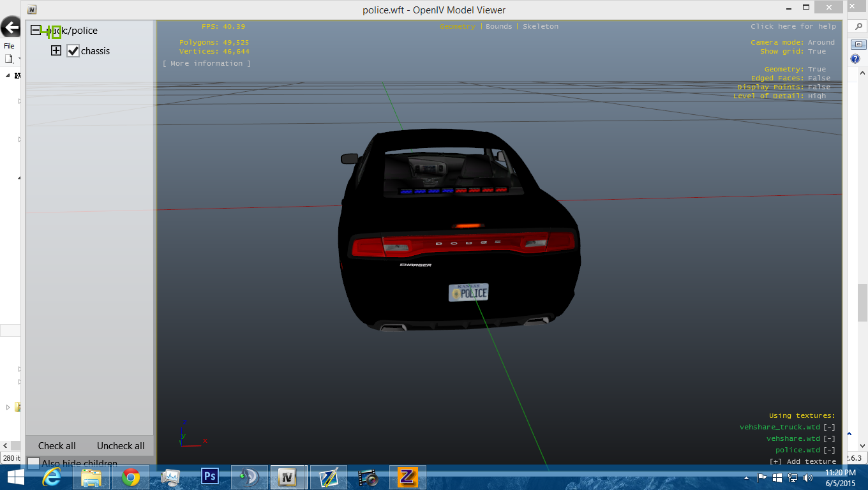Click the pane toggle icon in background window
868x490 pixels.
coord(858,45)
